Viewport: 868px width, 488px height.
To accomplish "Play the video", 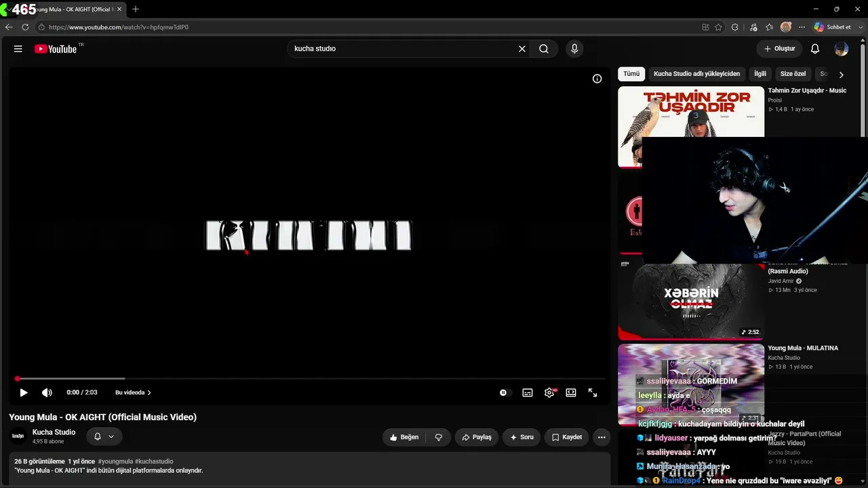I will coord(24,392).
